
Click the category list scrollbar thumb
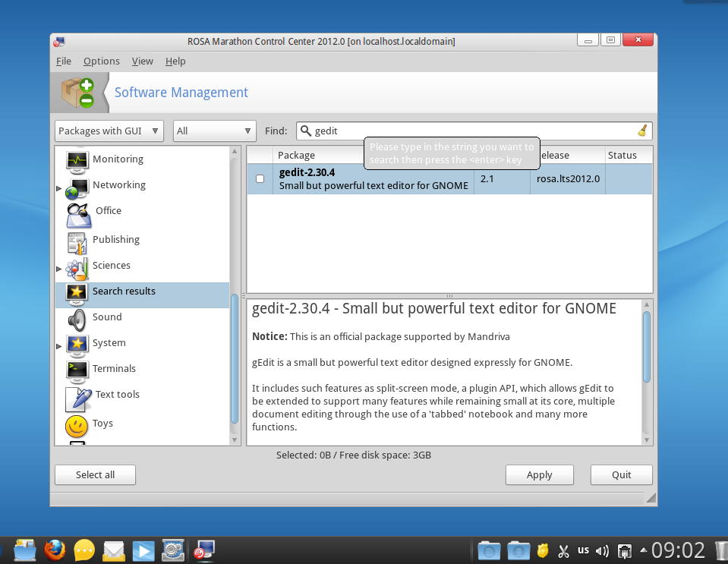coord(235,358)
